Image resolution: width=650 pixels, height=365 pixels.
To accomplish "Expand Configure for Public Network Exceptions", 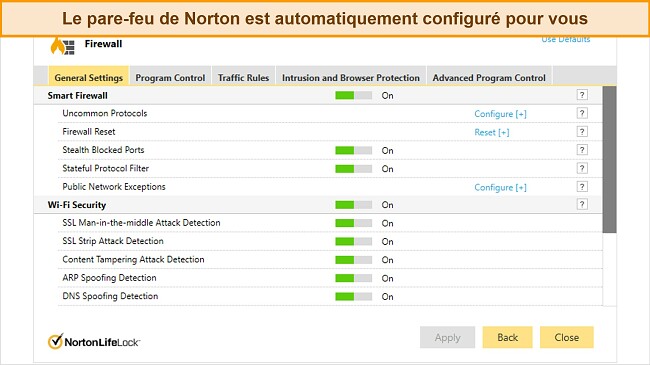I will tap(500, 187).
